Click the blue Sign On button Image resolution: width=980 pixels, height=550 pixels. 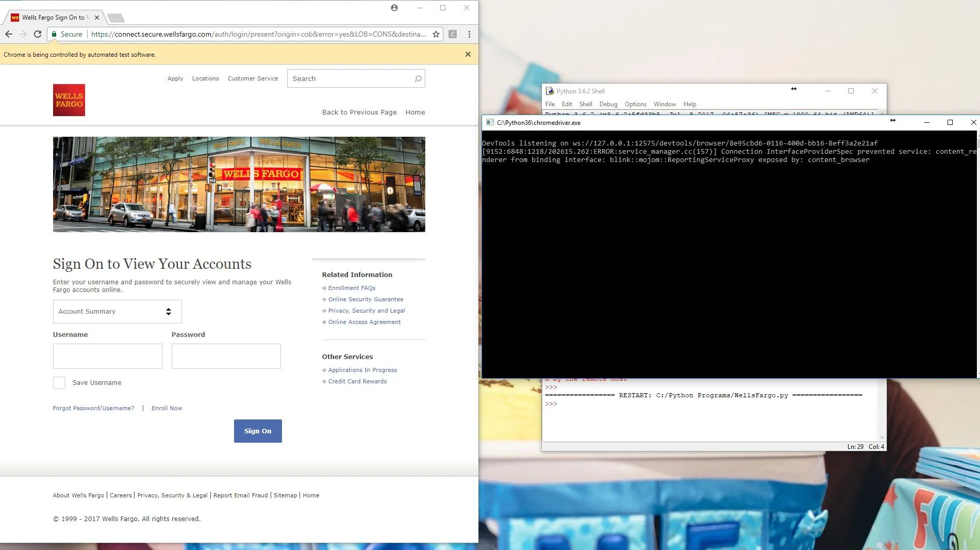pyautogui.click(x=258, y=431)
